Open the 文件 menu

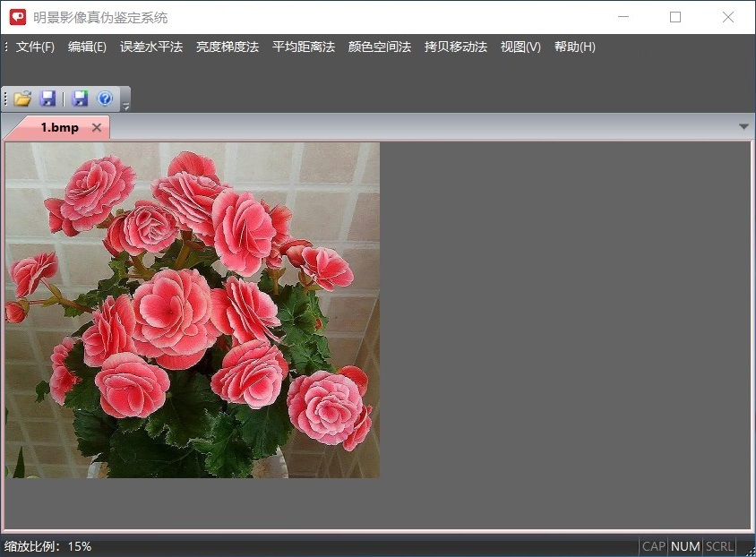pyautogui.click(x=34, y=47)
